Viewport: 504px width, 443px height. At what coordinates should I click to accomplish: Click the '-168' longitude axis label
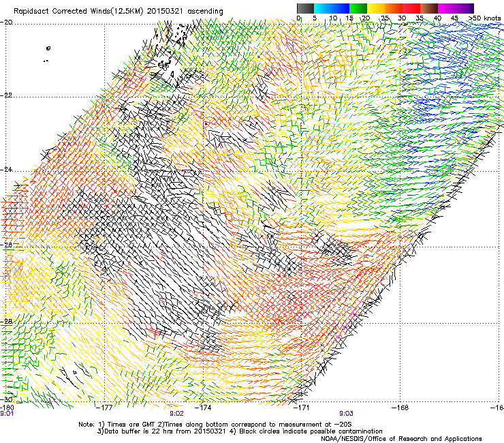400,408
